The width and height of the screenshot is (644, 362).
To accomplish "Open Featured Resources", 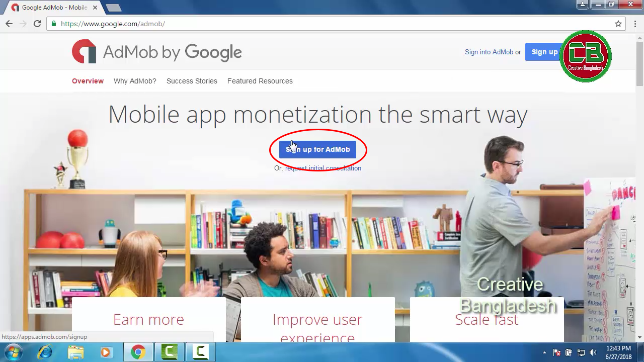I will click(260, 81).
